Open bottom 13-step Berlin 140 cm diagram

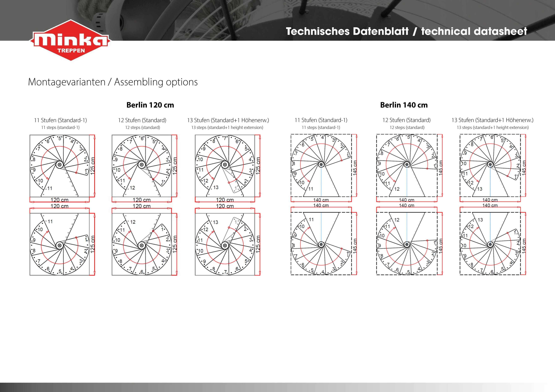[493, 241]
